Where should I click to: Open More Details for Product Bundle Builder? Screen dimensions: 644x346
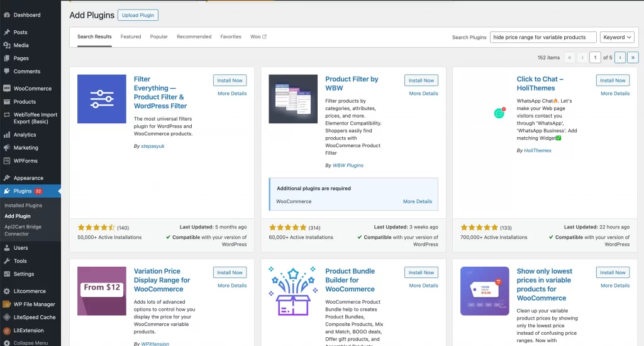(423, 286)
